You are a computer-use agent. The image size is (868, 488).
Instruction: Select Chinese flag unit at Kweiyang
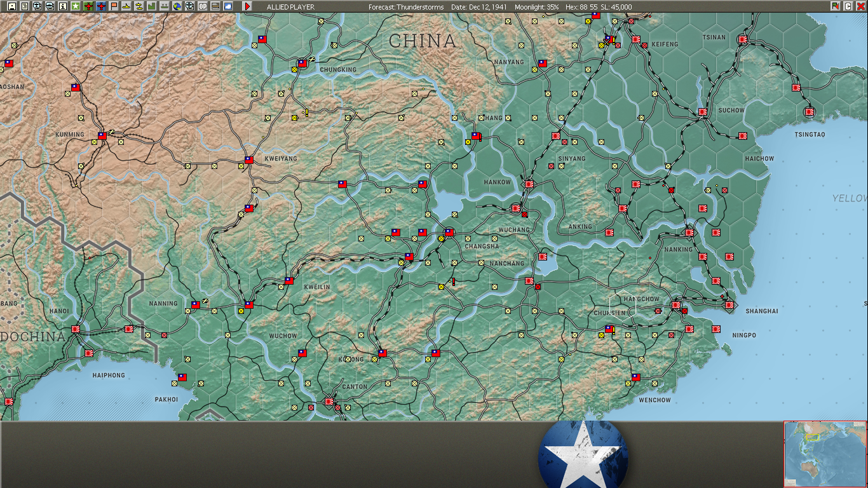point(249,160)
